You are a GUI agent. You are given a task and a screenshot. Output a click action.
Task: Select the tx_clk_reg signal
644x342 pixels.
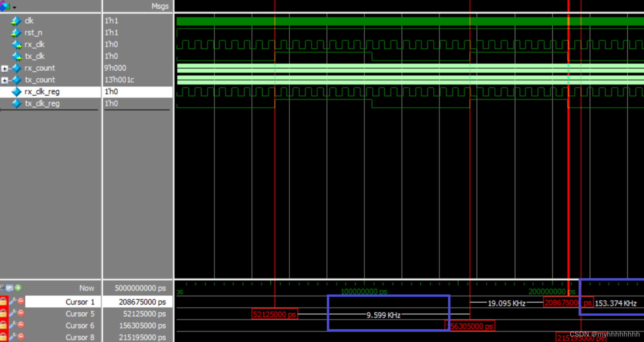(x=42, y=103)
